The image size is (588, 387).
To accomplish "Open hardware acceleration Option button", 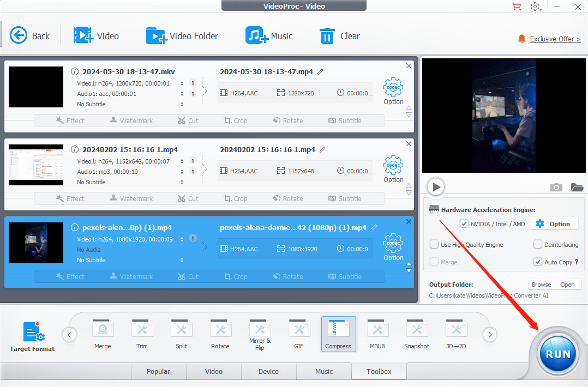I will click(554, 224).
